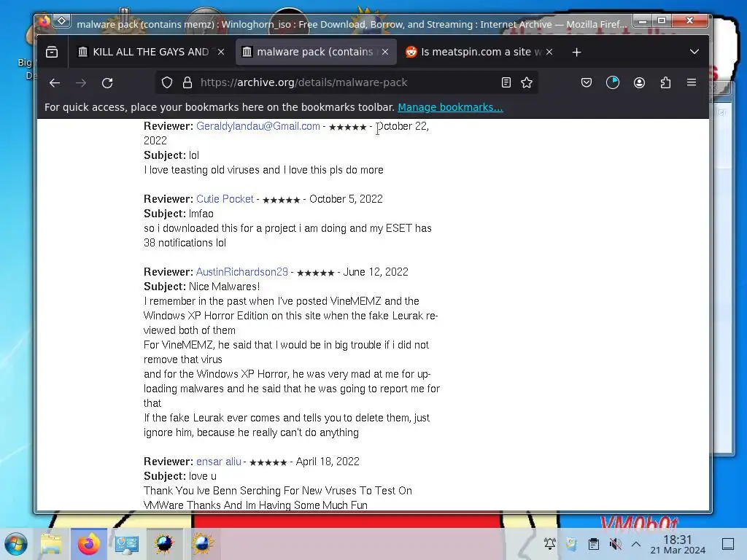Viewport: 747px width, 560px height.
Task: Click the review date 'April 18, 2022'
Action: pos(328,462)
